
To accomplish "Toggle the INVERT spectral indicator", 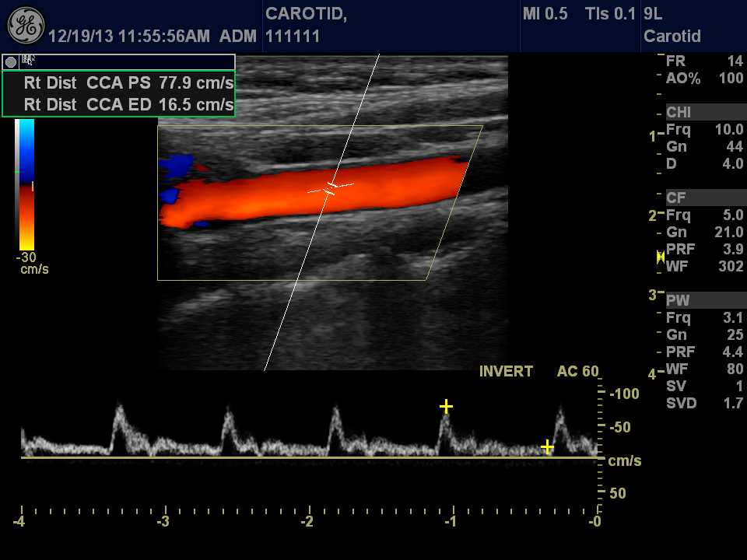I will tap(506, 371).
